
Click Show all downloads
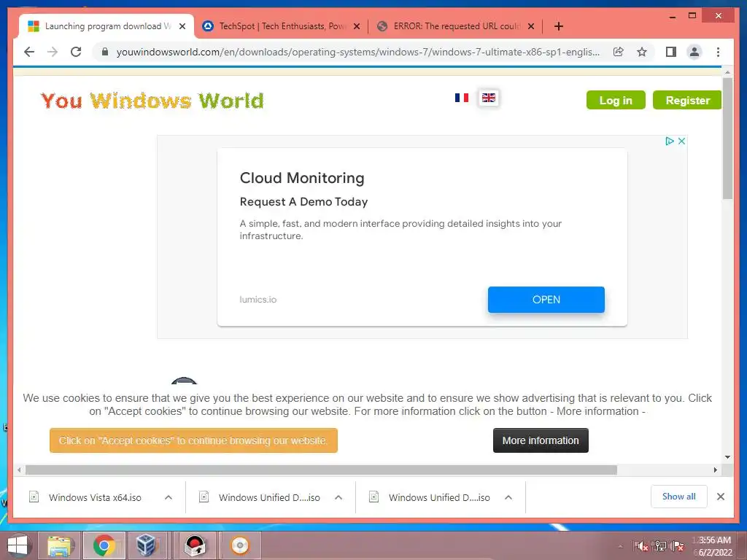click(679, 497)
